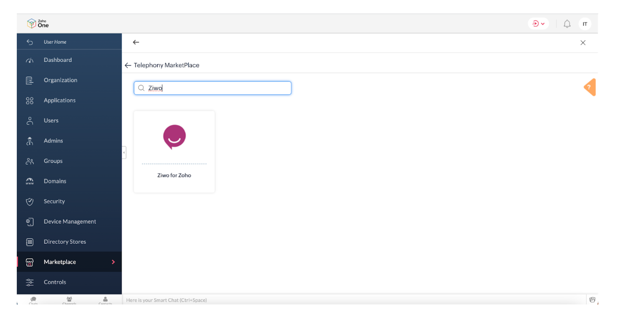Click the Organization building icon
The width and height of the screenshot is (644, 317).
(30, 80)
